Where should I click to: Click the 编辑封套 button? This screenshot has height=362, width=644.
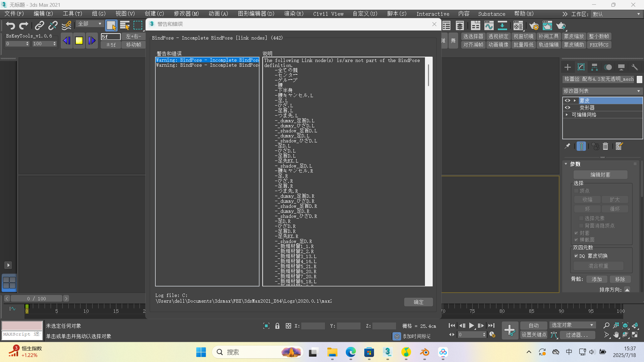pyautogui.click(x=600, y=175)
